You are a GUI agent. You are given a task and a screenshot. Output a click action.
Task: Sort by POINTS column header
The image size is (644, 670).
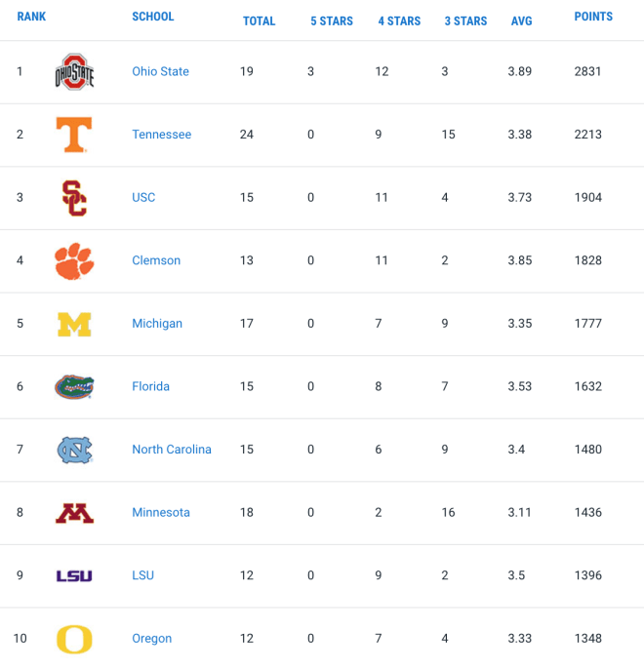tap(593, 17)
